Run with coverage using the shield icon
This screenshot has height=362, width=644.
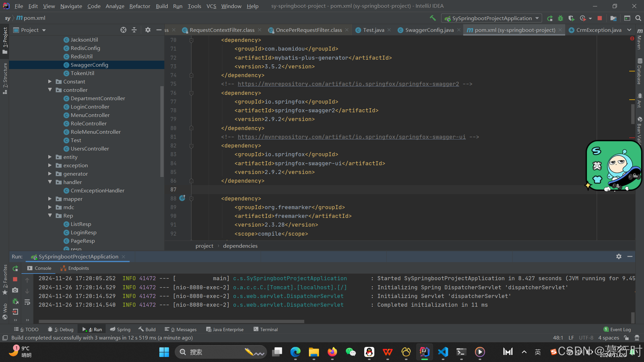[572, 18]
